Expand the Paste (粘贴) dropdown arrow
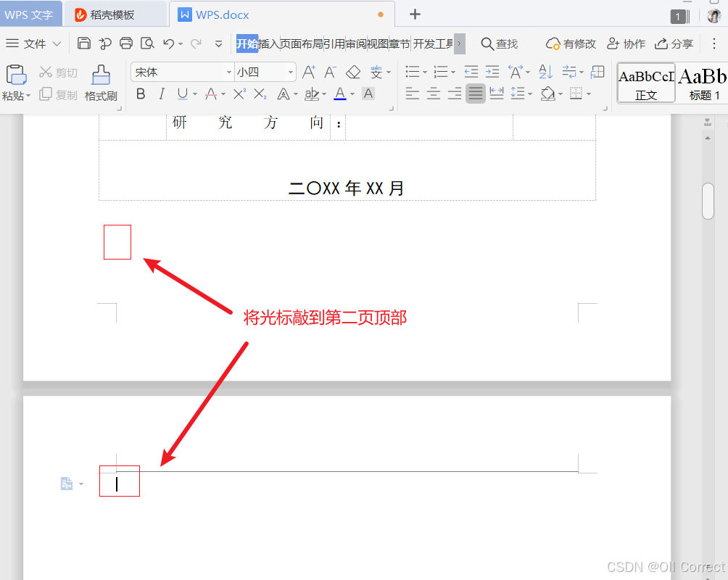This screenshot has width=728, height=580. (x=28, y=96)
